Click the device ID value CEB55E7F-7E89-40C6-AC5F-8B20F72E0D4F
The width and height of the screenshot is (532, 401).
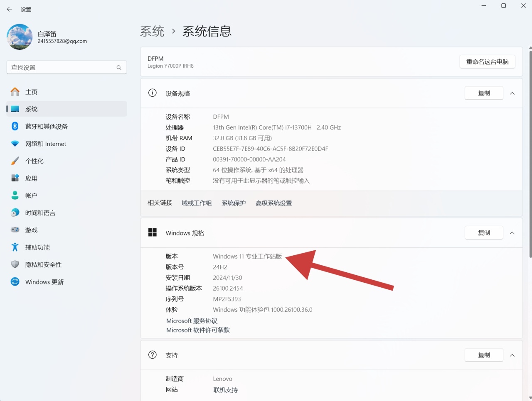click(271, 149)
